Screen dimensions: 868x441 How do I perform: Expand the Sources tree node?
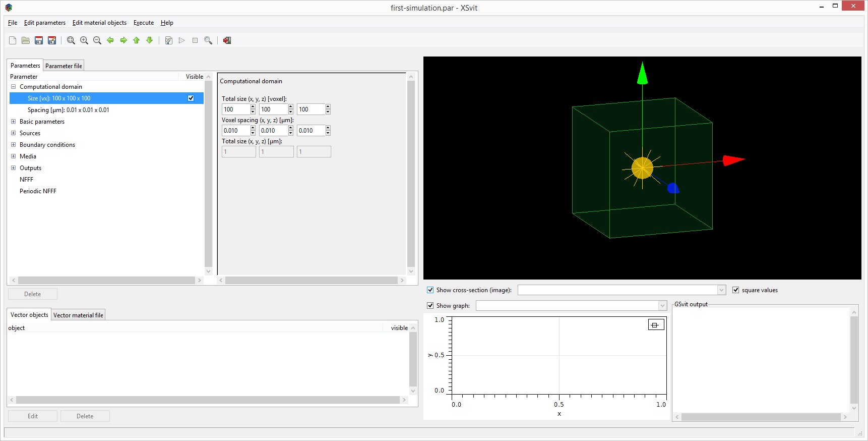[x=14, y=133]
